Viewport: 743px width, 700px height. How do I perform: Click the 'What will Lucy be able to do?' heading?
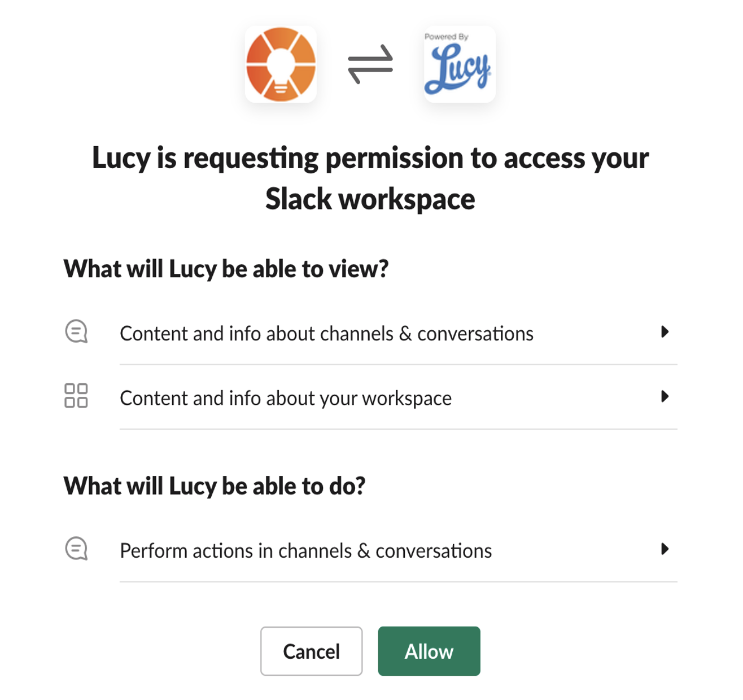(x=215, y=486)
